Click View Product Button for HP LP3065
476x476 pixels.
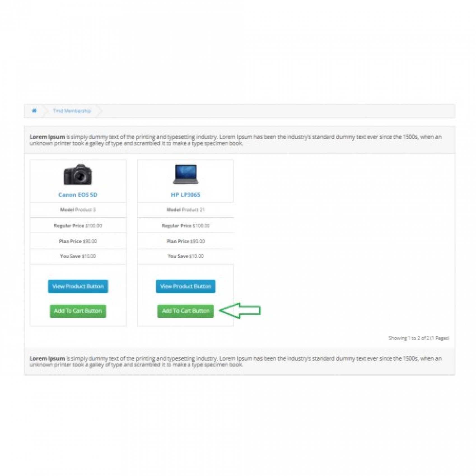(x=186, y=286)
